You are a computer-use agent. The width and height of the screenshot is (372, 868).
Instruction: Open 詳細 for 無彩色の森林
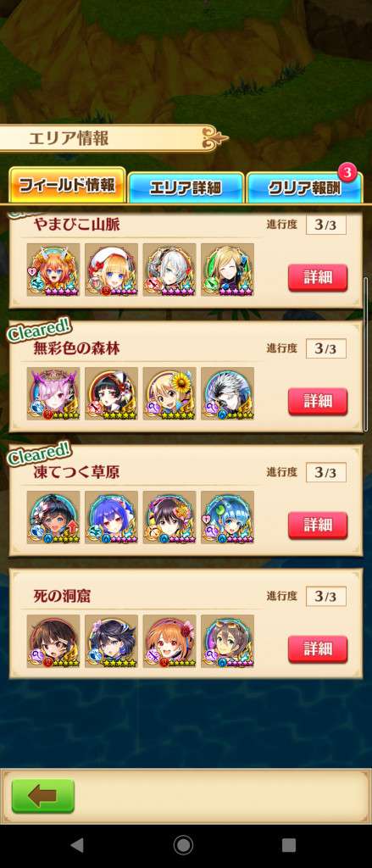318,402
